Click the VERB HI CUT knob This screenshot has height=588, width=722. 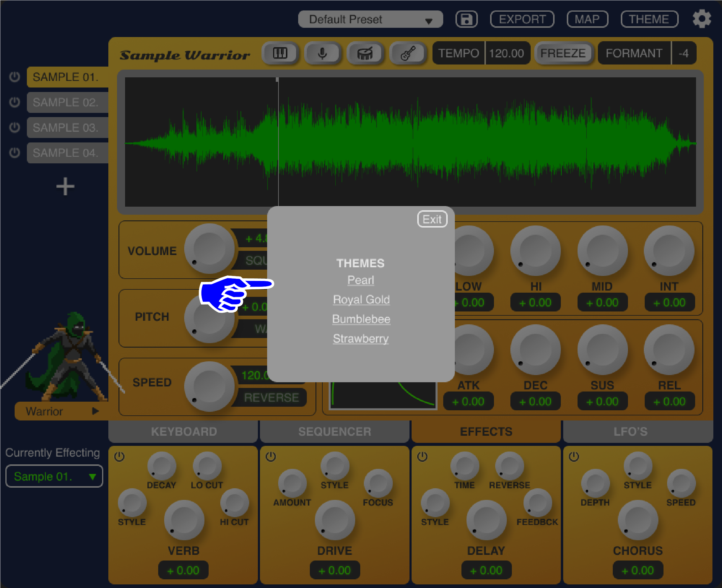tap(234, 503)
